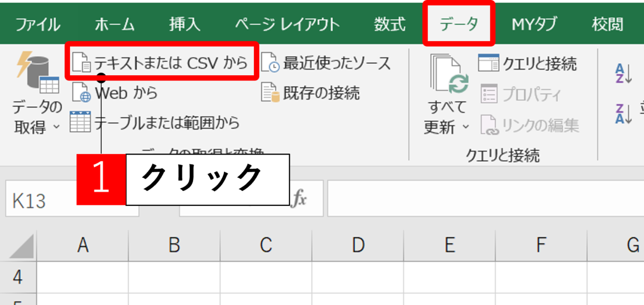Viewport: 644px width, 305px height.
Task: Sort ascending with the A-Z icon
Action: pos(623,74)
